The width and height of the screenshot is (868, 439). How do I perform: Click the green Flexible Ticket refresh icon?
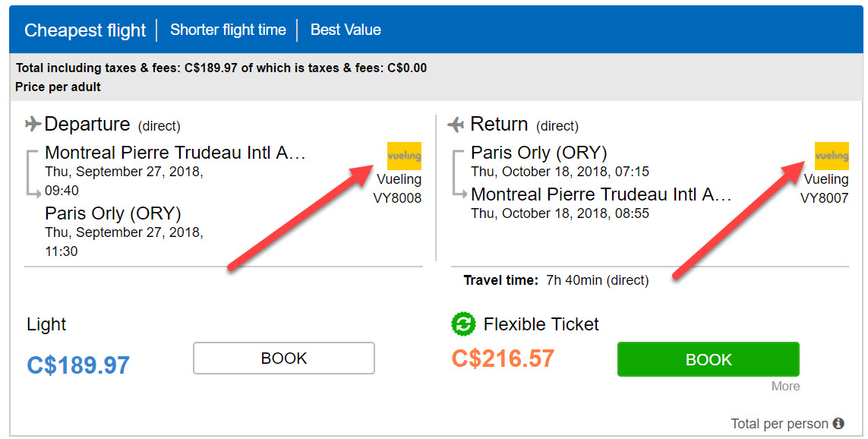pyautogui.click(x=462, y=324)
